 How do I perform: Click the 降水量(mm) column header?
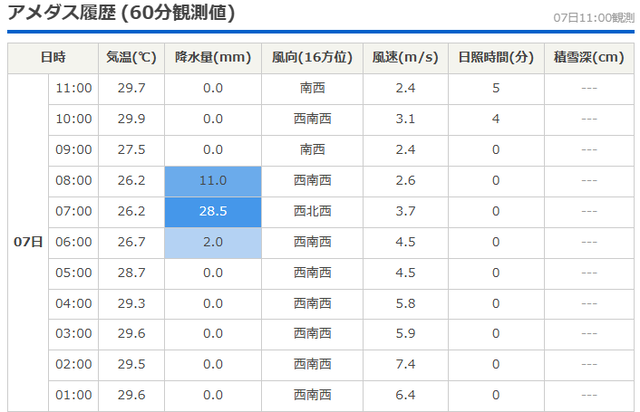coord(213,57)
